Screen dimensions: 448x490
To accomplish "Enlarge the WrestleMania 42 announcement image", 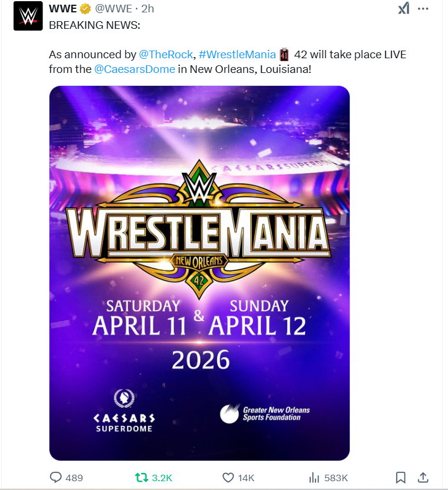I will (199, 273).
